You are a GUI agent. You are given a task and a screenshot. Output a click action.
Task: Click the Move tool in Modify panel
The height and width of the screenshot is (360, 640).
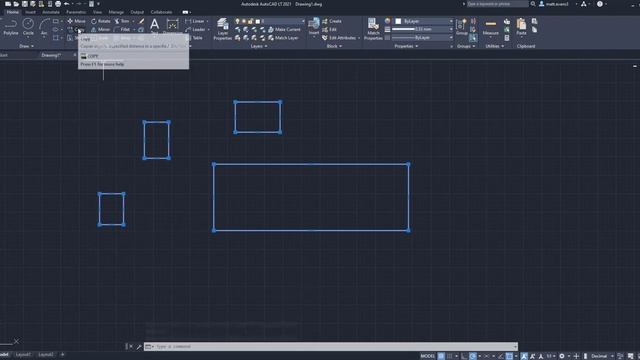pyautogui.click(x=76, y=21)
